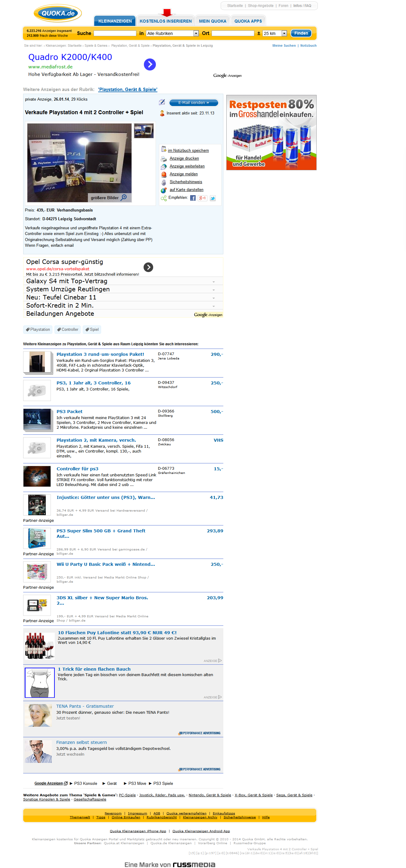The height and width of the screenshot is (868, 406).
Task: Open 'Finanzen selbst steuern' ad link
Action: [82, 742]
